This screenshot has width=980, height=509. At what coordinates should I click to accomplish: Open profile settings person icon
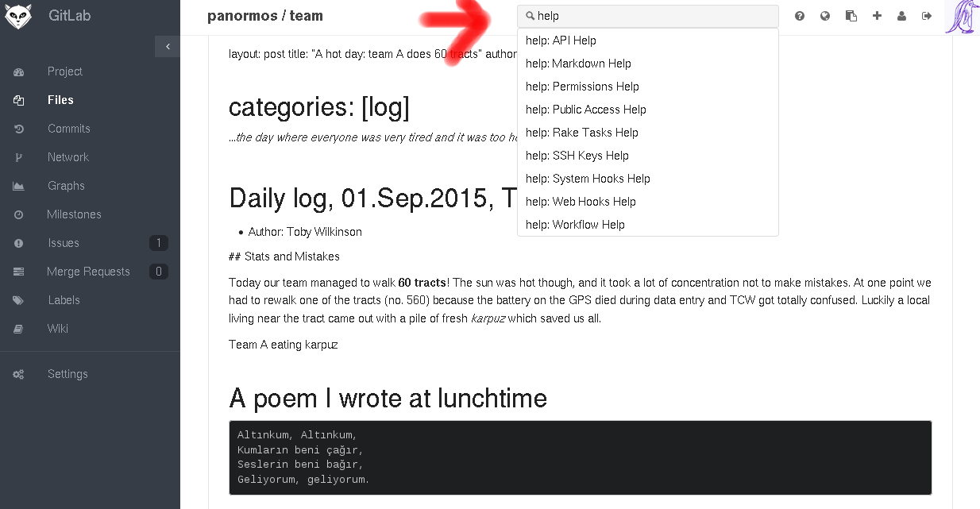pyautogui.click(x=901, y=16)
